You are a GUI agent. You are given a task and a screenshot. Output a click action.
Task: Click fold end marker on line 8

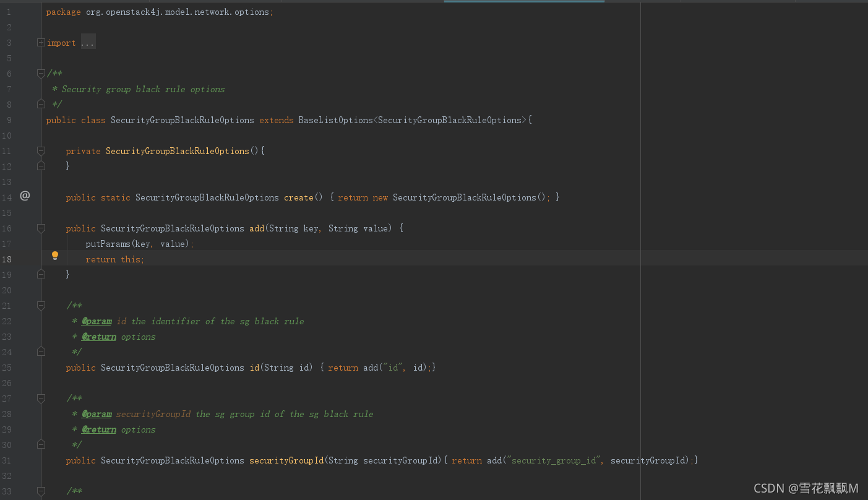click(41, 105)
